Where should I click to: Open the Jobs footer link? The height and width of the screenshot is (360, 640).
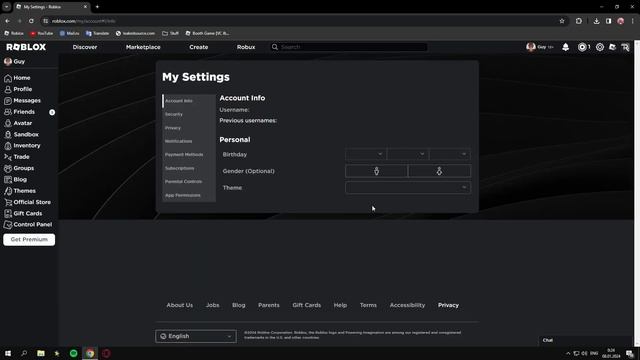pyautogui.click(x=212, y=305)
